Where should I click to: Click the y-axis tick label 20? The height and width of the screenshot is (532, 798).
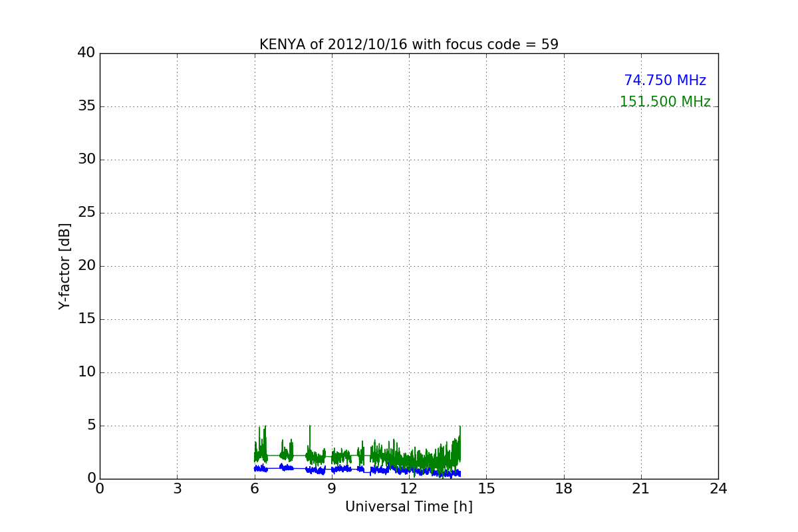(86, 266)
